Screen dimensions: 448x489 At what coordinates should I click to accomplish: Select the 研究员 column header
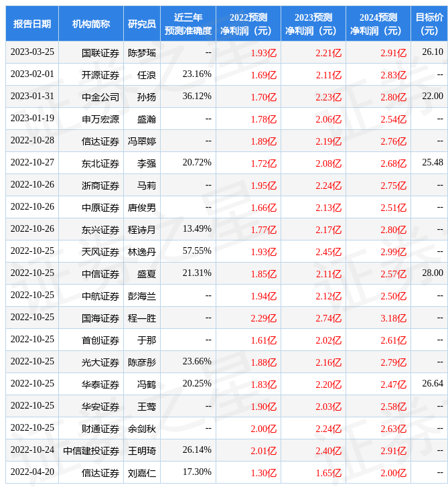coord(142,24)
